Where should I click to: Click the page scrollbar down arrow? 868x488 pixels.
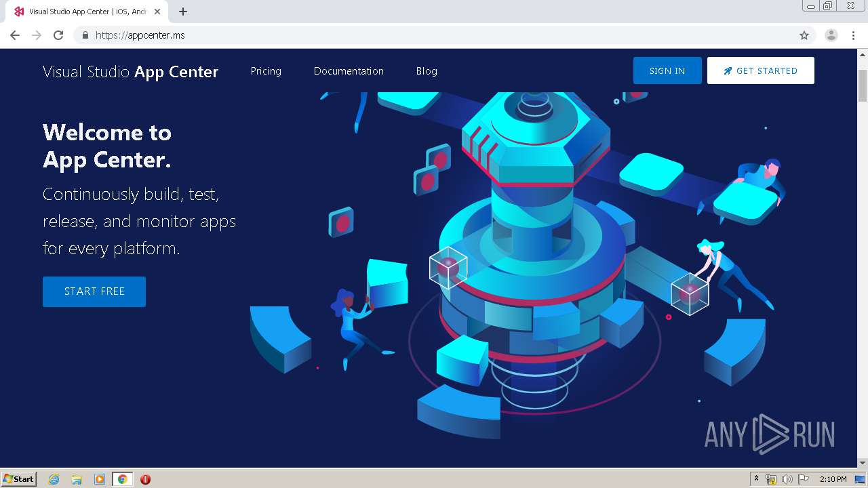tap(863, 462)
